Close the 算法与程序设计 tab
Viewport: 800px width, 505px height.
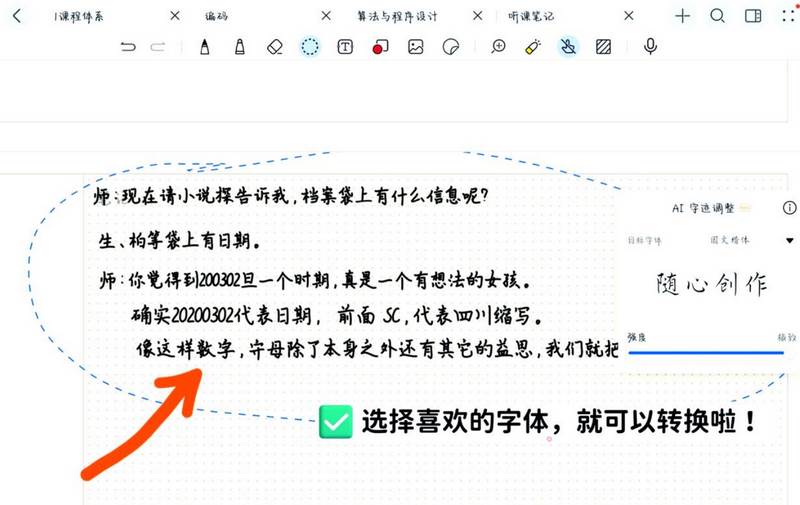click(x=478, y=16)
